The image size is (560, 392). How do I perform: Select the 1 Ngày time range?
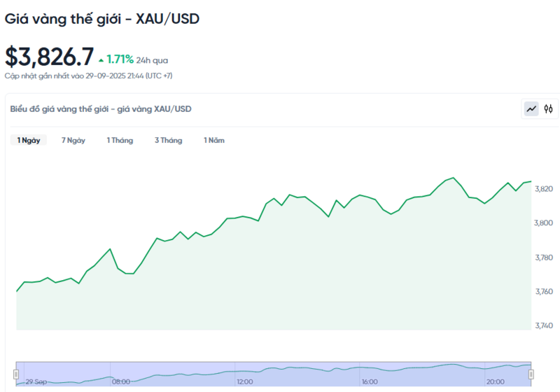coord(29,140)
